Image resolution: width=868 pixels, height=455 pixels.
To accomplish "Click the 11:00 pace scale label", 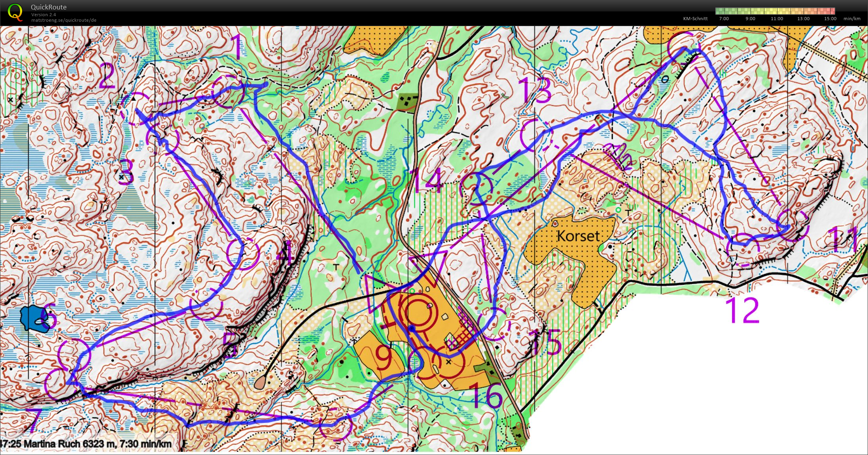I will point(777,19).
